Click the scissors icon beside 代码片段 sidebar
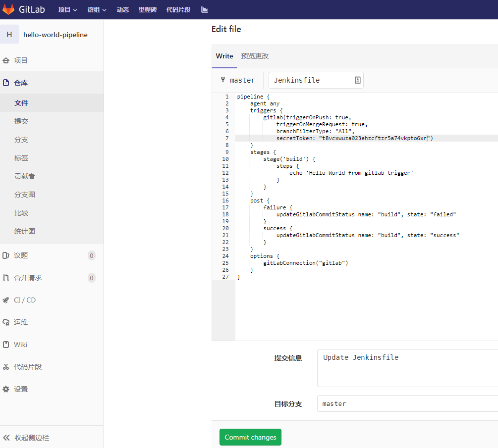Image resolution: width=498 pixels, height=448 pixels. (x=6, y=367)
